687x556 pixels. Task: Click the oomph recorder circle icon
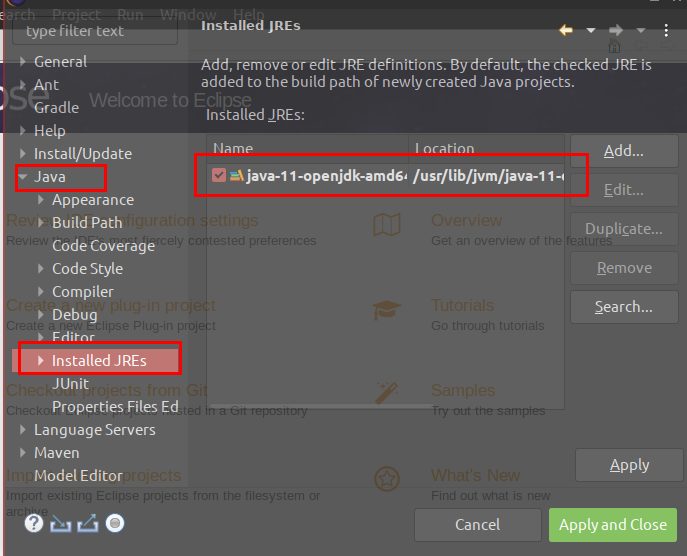point(115,523)
